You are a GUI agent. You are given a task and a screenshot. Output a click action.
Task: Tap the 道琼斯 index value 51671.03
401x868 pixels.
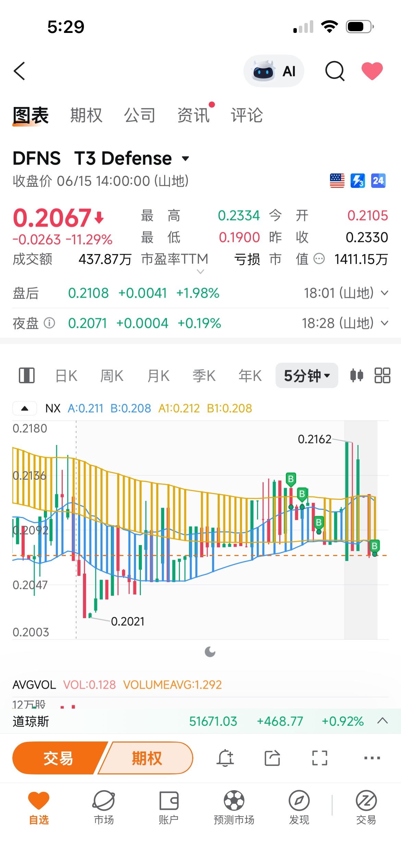213,721
